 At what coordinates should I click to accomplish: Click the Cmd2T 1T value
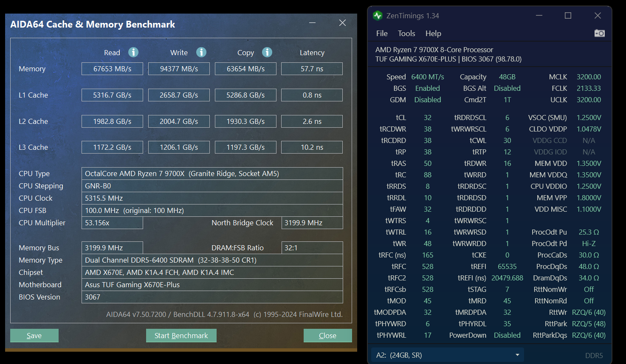pyautogui.click(x=507, y=100)
